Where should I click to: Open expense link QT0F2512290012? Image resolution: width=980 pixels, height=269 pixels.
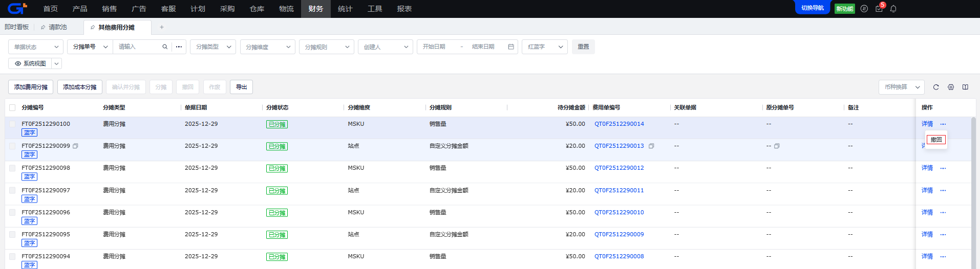pos(619,168)
